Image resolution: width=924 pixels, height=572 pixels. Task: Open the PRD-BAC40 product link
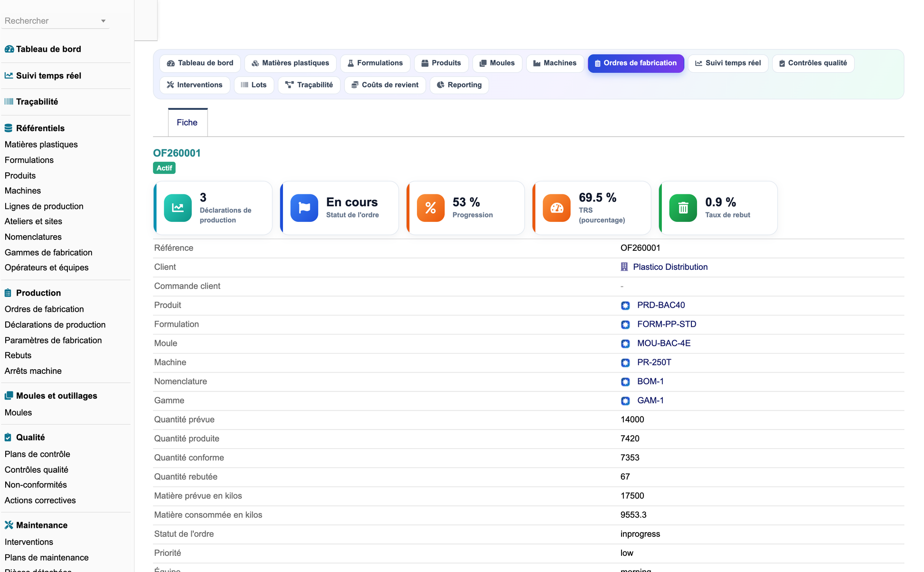[x=661, y=305]
